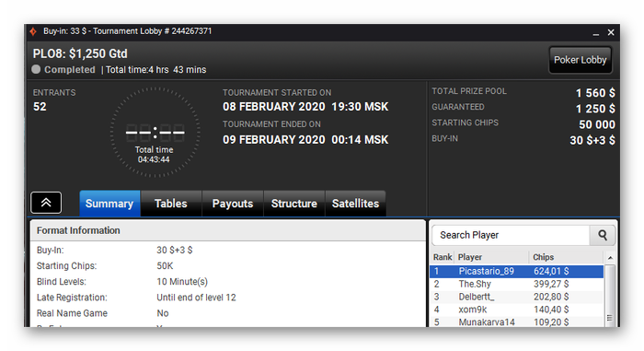The width and height of the screenshot is (644, 351).
Task: Close the tournament lobby window
Action: point(611,32)
